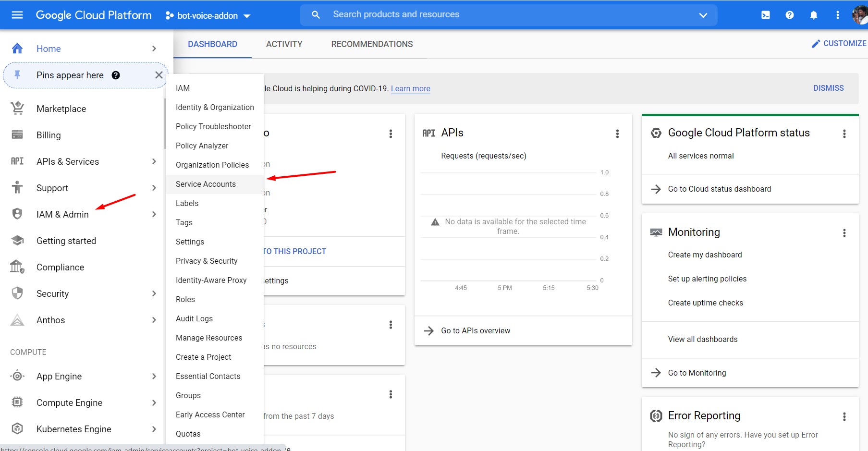Select Service Accounts from the submenu
Image resolution: width=868 pixels, height=451 pixels.
pos(206,184)
